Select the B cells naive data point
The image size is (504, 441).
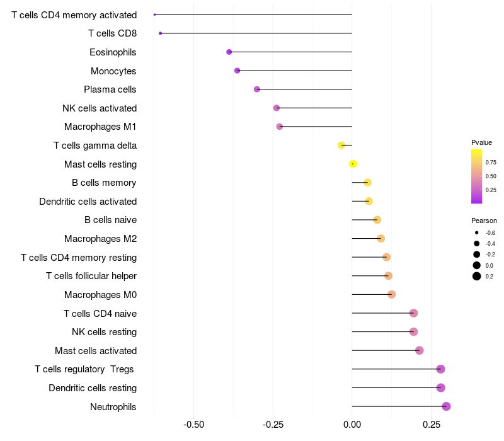point(377,220)
